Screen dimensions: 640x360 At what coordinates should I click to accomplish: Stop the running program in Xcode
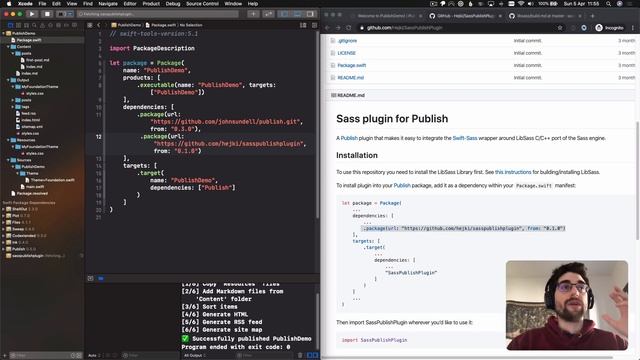(x=47, y=14)
